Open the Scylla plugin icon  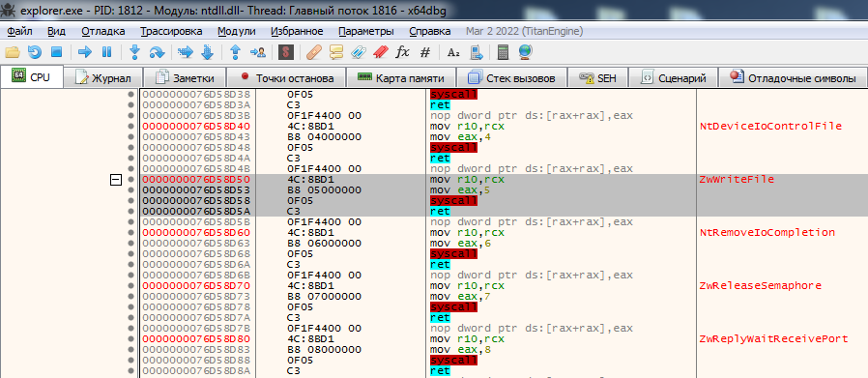click(x=286, y=52)
